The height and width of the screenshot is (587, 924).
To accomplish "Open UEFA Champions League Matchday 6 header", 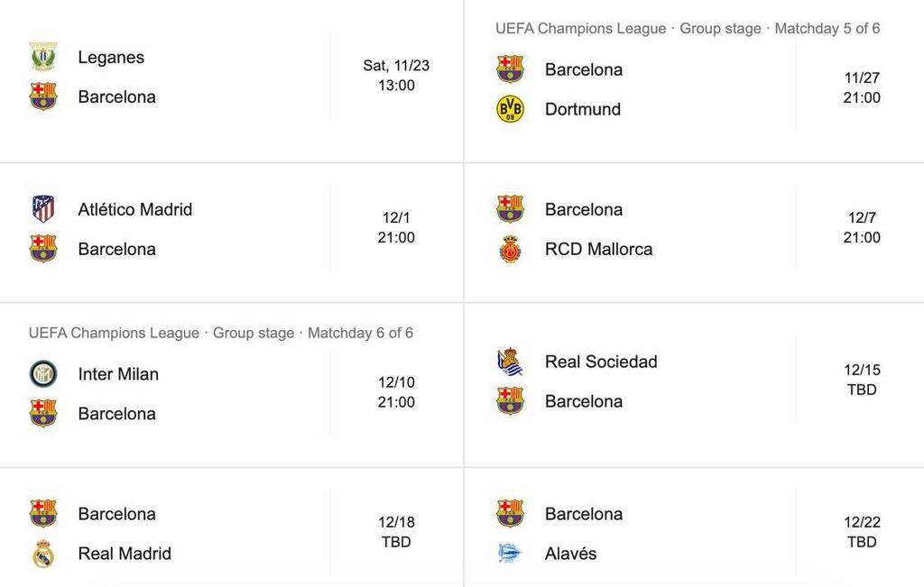I will [x=221, y=333].
